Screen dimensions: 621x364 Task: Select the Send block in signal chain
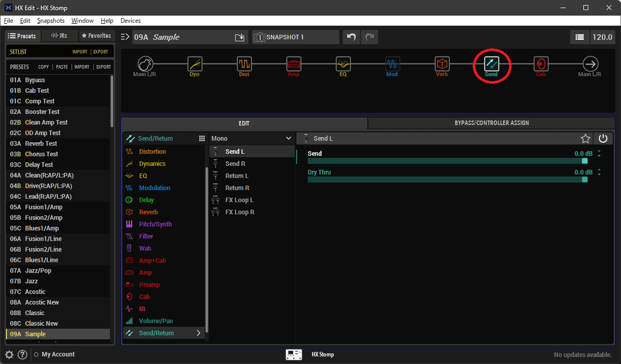491,64
